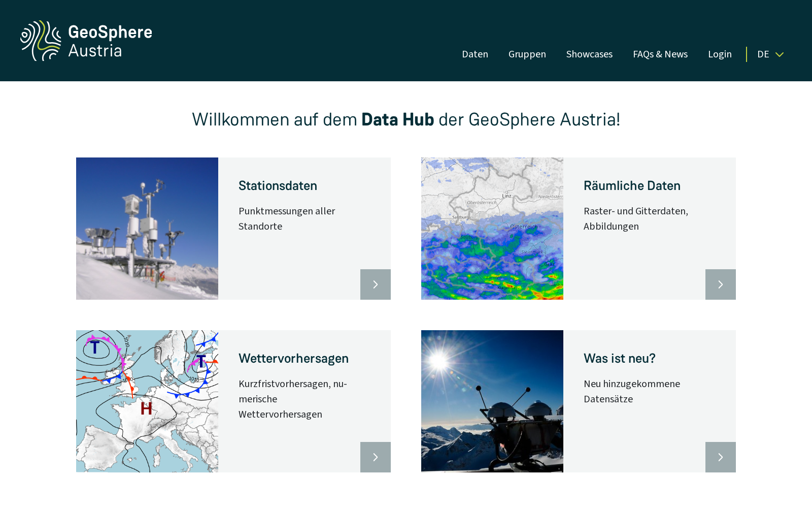The image size is (812, 508).
Task: Open the Gruppen menu item
Action: click(527, 54)
